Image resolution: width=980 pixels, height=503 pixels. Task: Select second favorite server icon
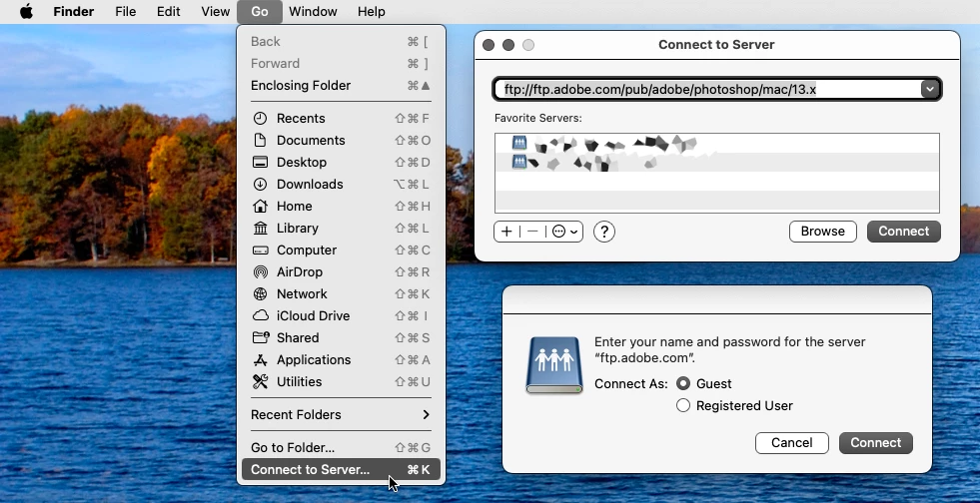point(519,163)
